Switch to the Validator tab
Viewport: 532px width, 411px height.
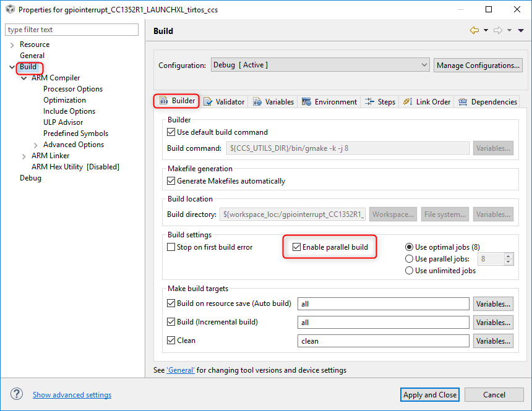tap(223, 102)
